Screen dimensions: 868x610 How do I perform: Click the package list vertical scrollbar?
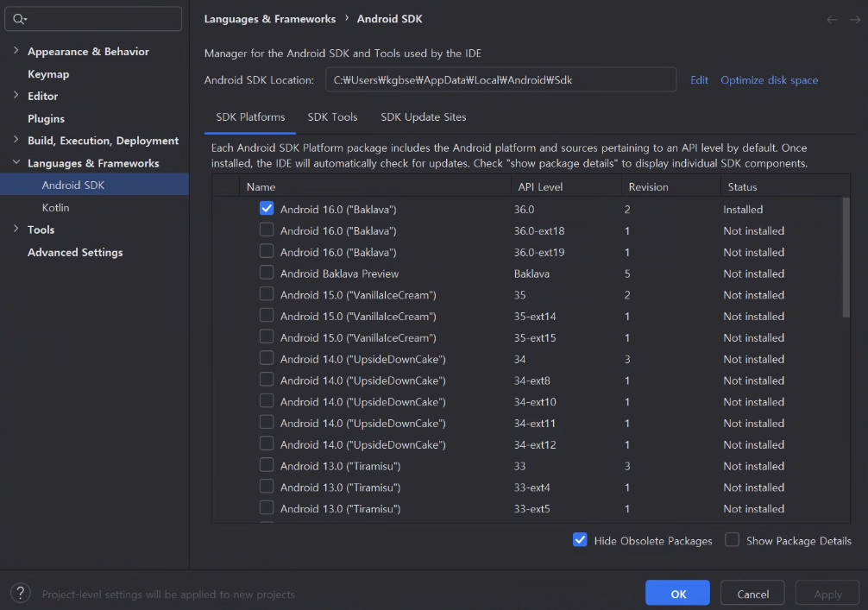tap(846, 257)
